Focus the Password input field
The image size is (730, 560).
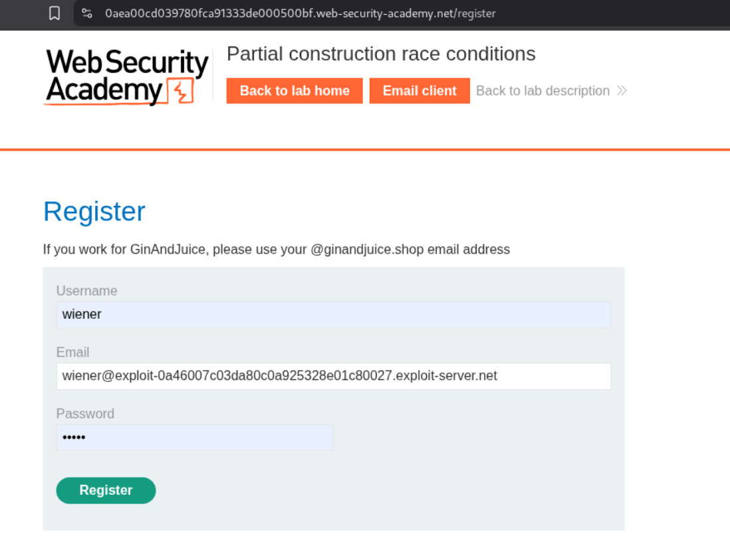point(195,438)
